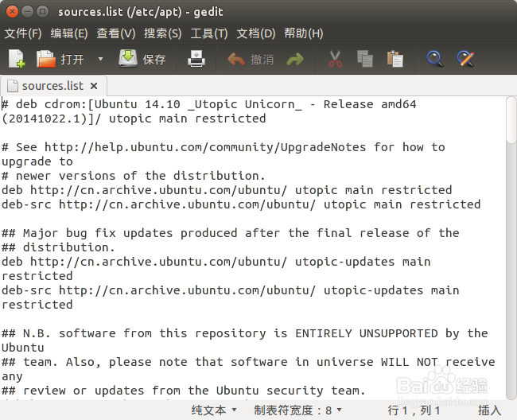The image size is (517, 420).
Task: Open the 工具(T) menu
Action: tap(209, 33)
